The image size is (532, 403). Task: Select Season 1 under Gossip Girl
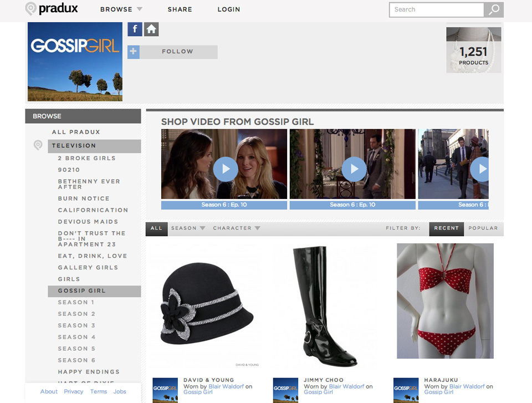[76, 302]
